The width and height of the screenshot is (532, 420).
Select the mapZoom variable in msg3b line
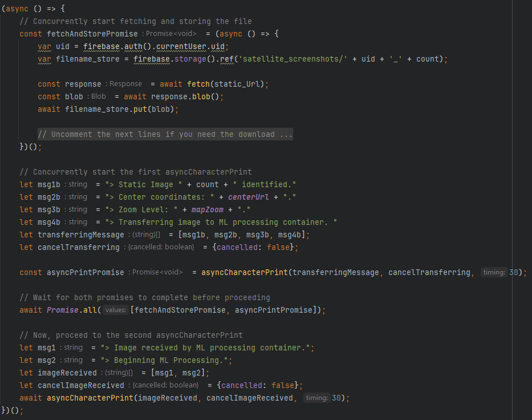pyautogui.click(x=207, y=209)
